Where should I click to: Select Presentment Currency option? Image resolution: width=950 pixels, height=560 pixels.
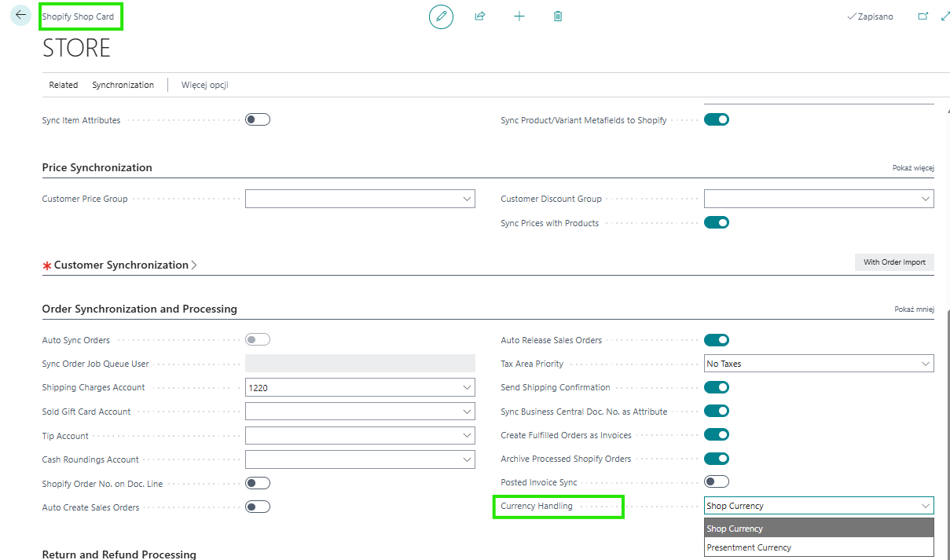pyautogui.click(x=819, y=547)
